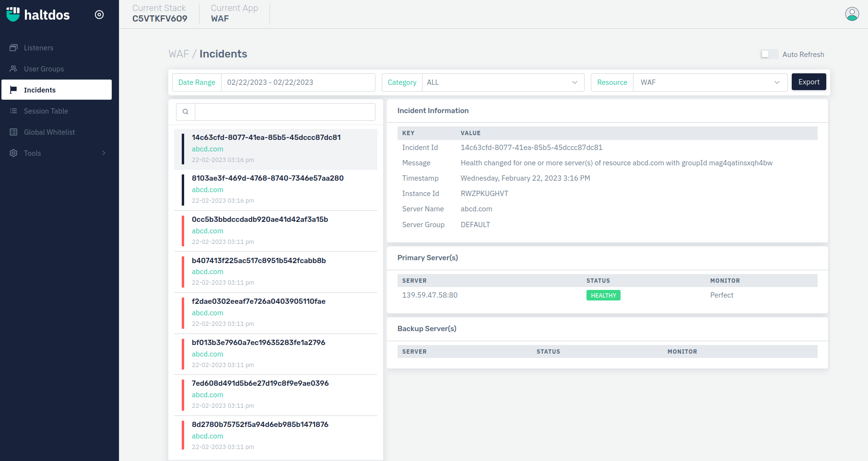Click the WAF breadcrumb link
This screenshot has height=461, width=868.
[178, 54]
